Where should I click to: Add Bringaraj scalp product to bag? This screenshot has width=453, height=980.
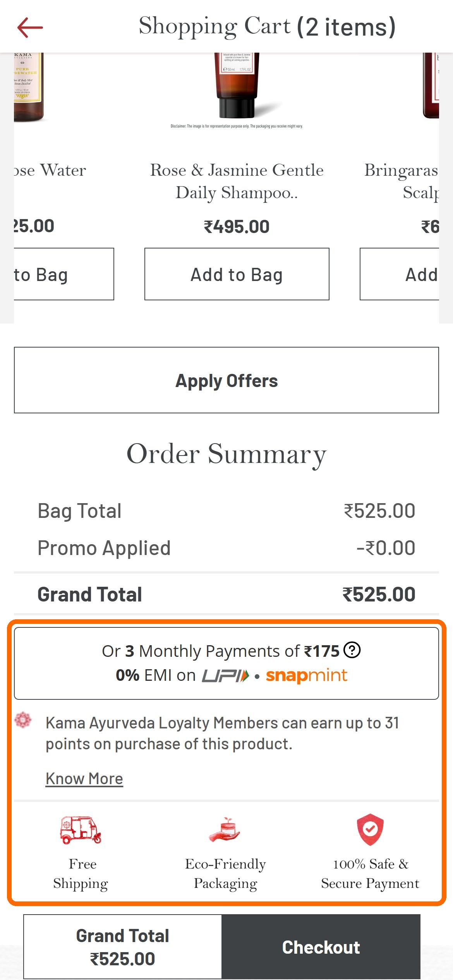tap(400, 274)
